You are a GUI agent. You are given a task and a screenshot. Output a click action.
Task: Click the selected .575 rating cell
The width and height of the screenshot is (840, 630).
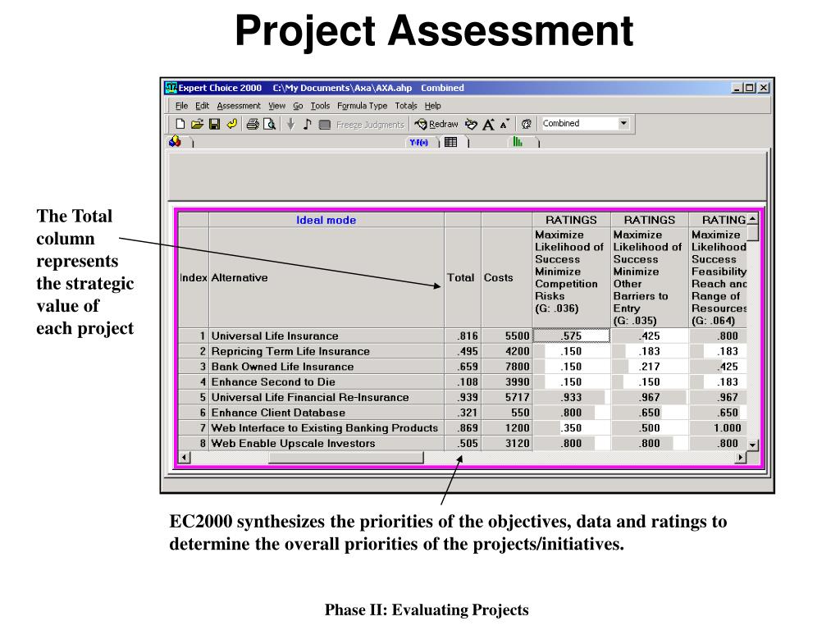click(572, 336)
